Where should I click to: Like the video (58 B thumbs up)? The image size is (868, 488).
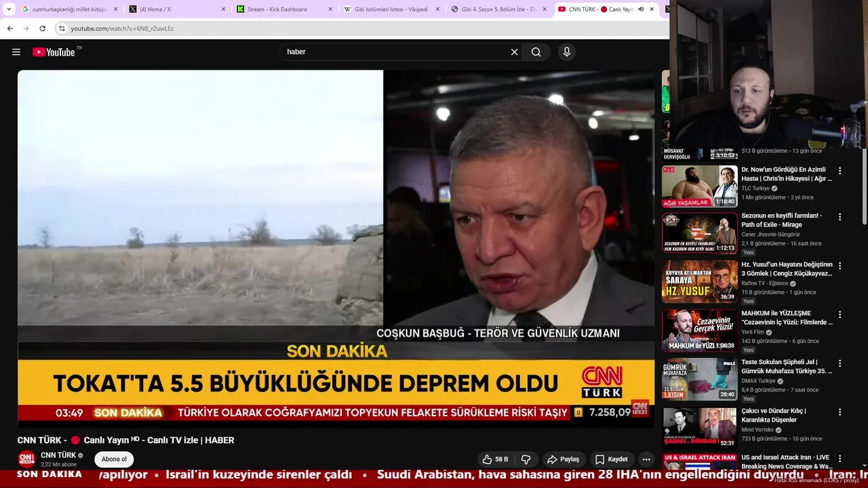[495, 460]
